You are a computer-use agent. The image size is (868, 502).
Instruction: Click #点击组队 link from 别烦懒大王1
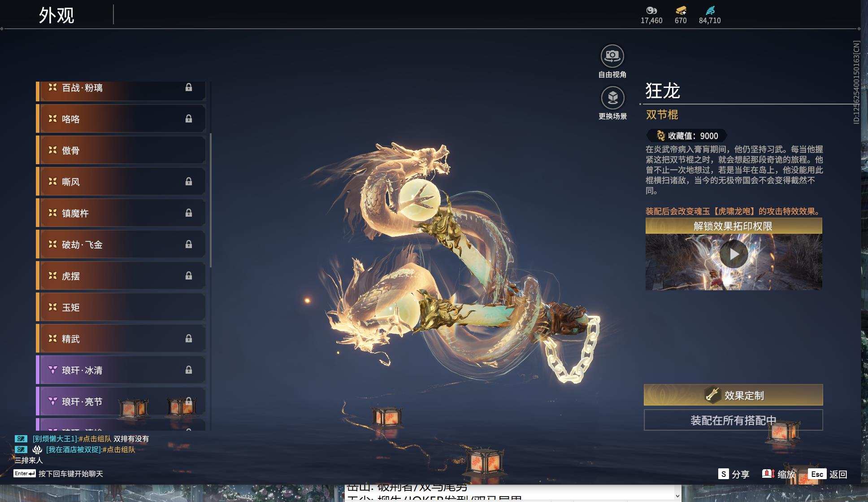click(x=95, y=439)
